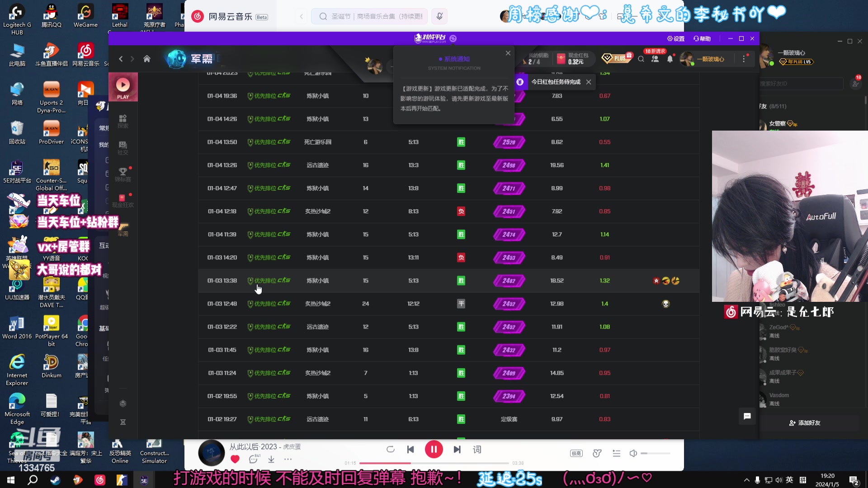Open the song comments (841) icon
Viewport: 868px width, 488px height.
pos(254,459)
